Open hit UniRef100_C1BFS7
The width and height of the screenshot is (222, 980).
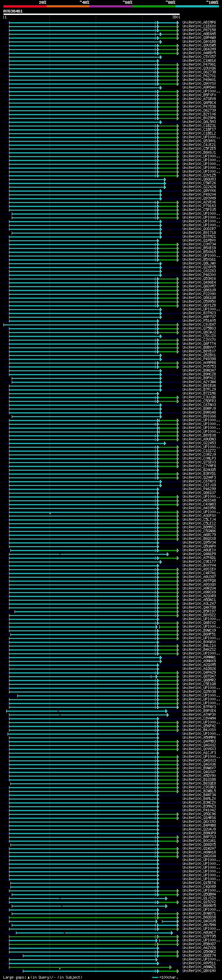point(199,129)
